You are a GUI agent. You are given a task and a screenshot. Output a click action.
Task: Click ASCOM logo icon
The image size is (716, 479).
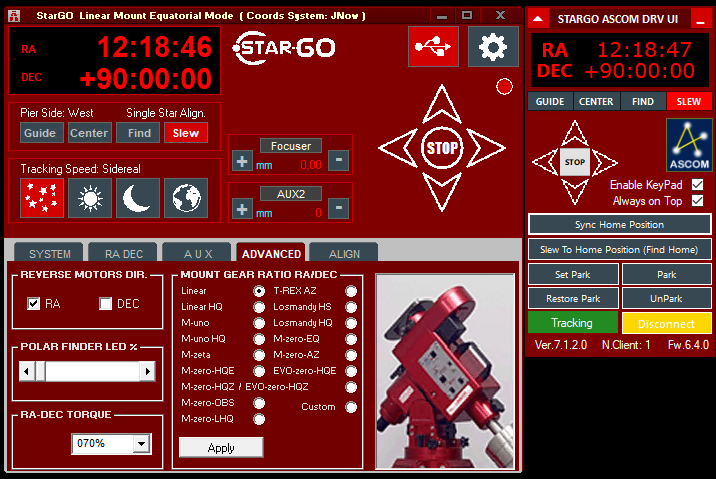point(689,145)
